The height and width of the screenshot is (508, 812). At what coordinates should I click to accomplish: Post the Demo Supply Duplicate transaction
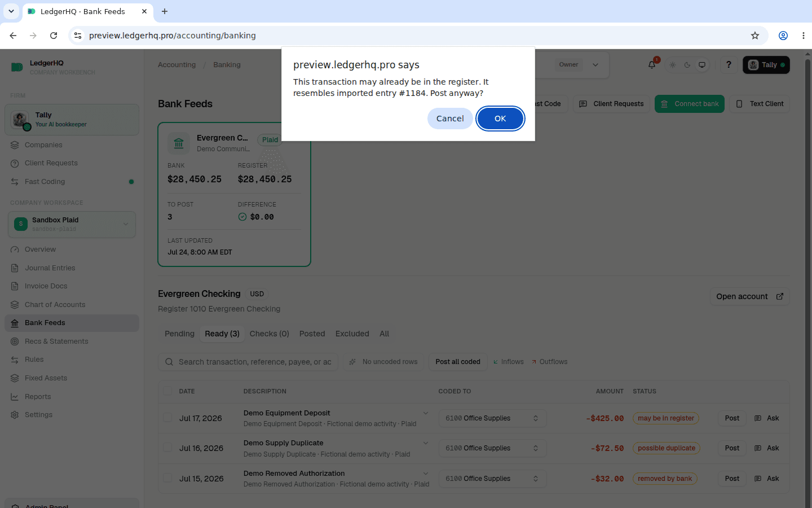coord(732,448)
